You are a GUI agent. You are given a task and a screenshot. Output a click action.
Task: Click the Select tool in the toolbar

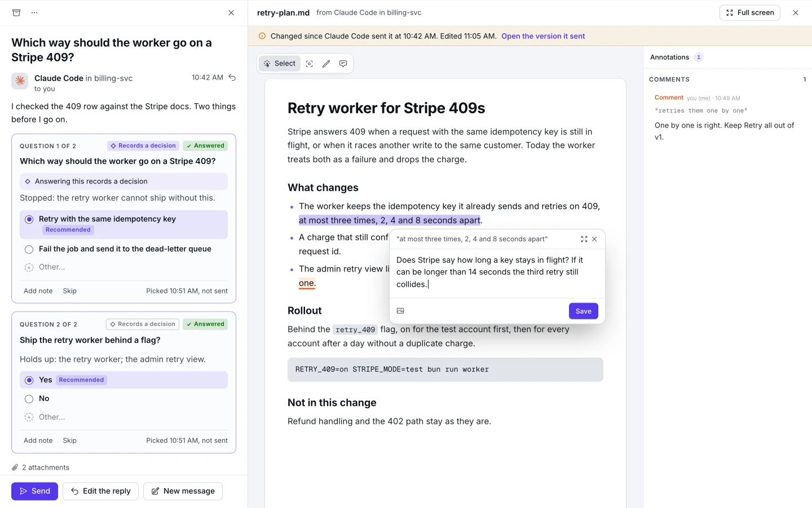click(280, 64)
